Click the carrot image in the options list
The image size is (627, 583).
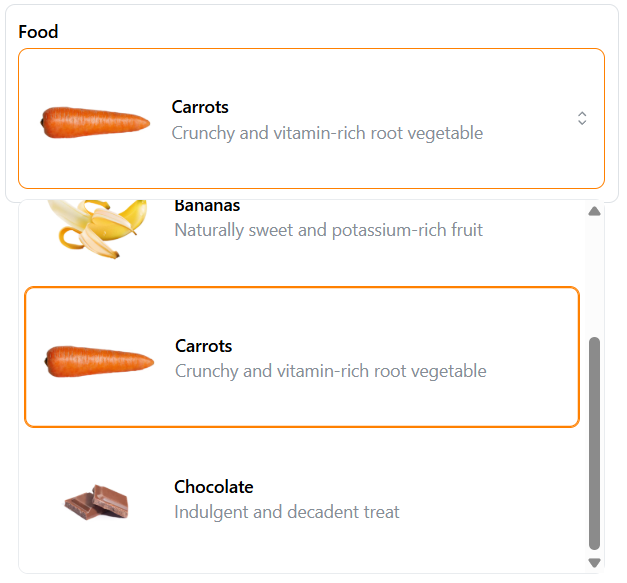click(x=99, y=360)
